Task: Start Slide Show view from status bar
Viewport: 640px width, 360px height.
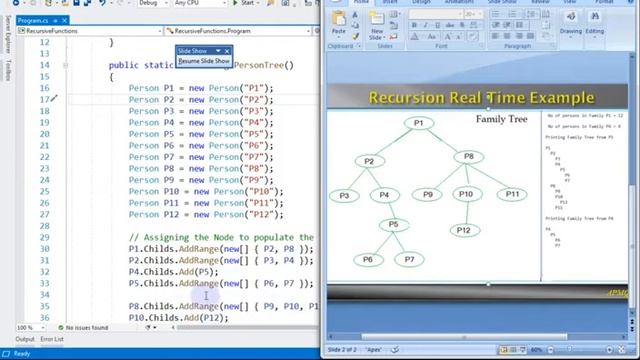Action: (x=522, y=350)
